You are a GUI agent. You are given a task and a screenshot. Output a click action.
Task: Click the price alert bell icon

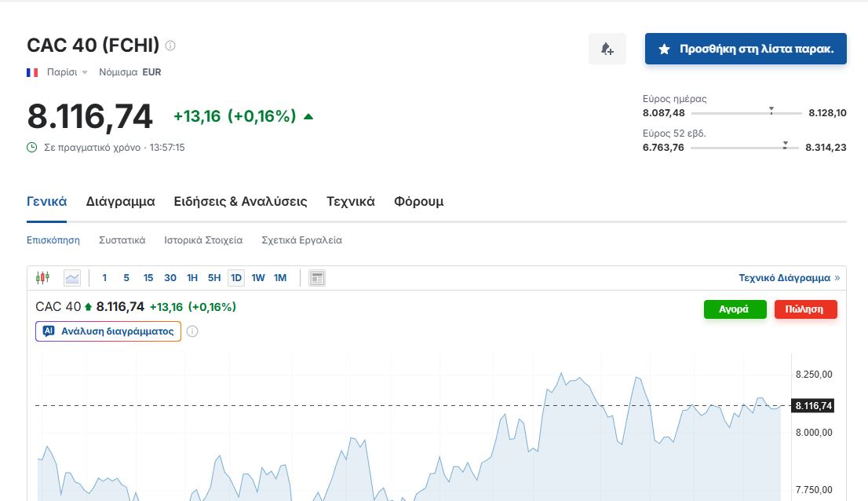(607, 49)
